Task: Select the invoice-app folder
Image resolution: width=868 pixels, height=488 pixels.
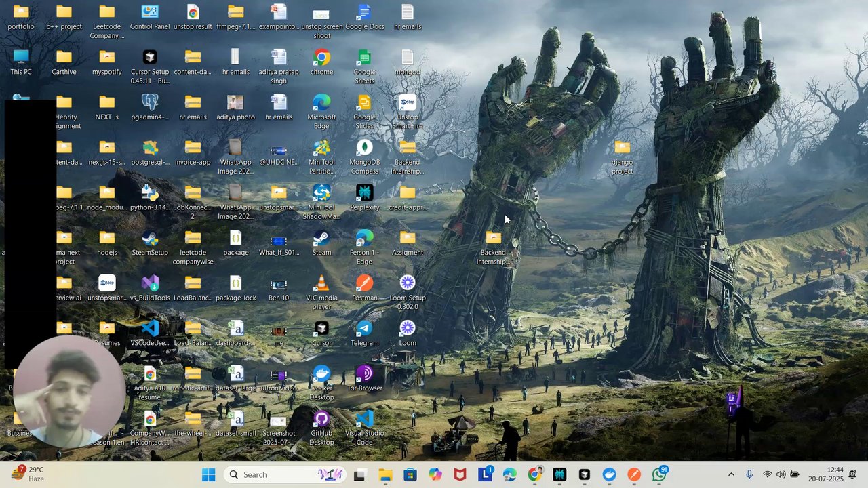Action: click(x=193, y=152)
